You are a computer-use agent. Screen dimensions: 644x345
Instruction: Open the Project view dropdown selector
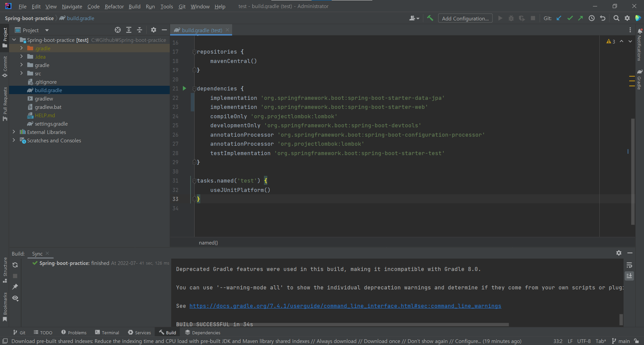[x=32, y=30]
